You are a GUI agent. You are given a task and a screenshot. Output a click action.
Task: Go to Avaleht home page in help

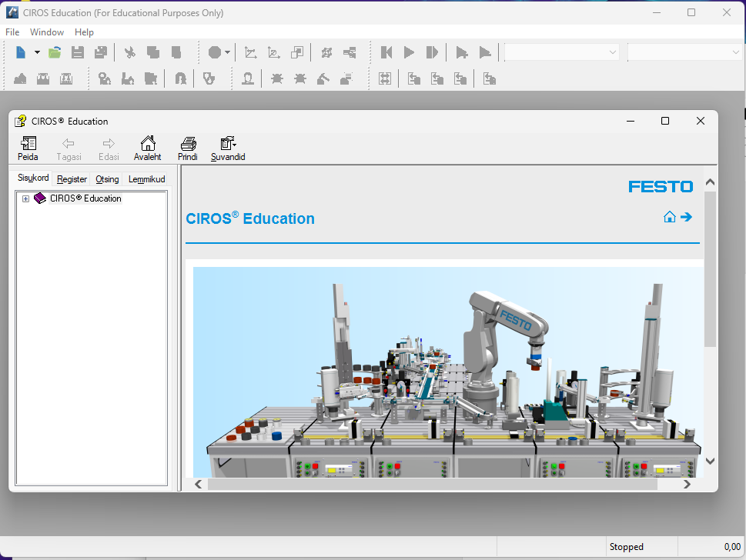point(148,148)
